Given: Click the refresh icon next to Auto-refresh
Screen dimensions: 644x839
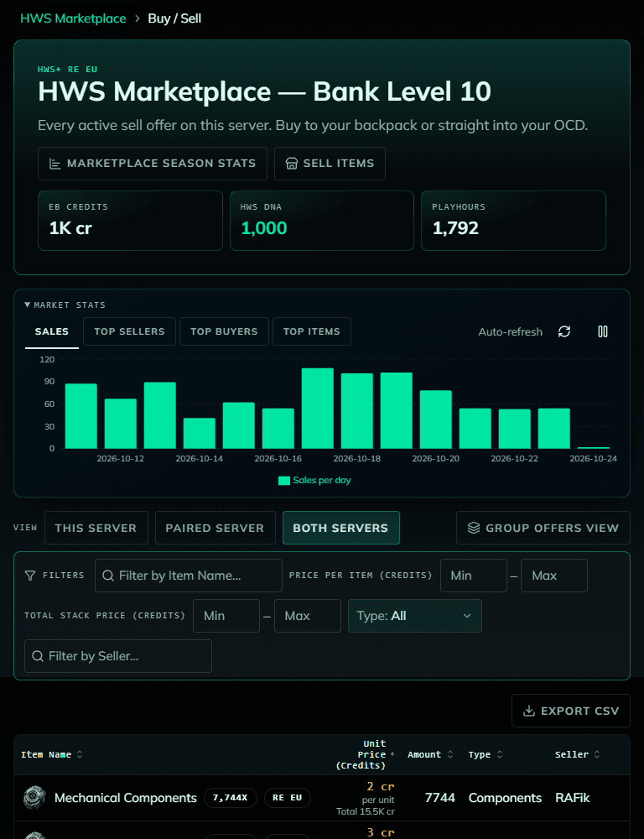Looking at the screenshot, I should tap(563, 331).
